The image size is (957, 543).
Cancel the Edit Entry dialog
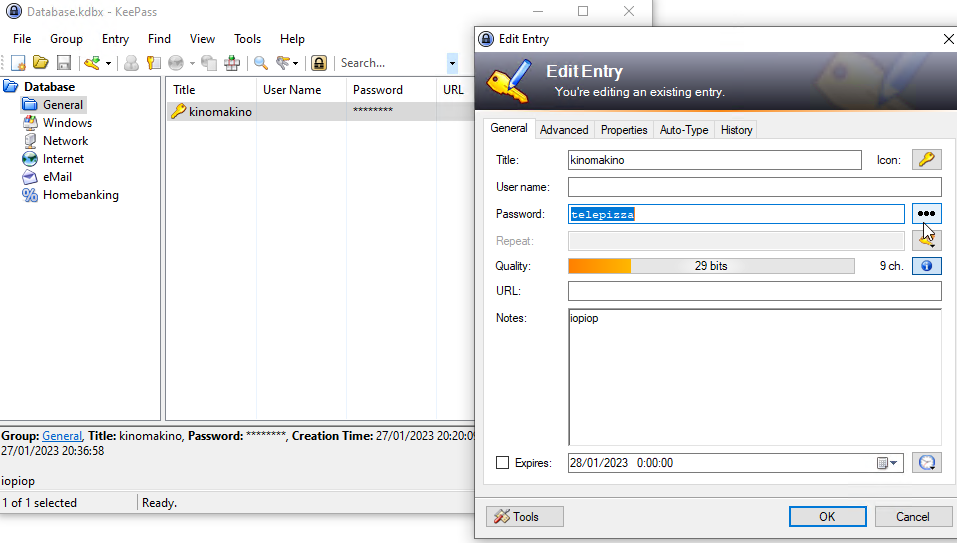[x=912, y=517]
